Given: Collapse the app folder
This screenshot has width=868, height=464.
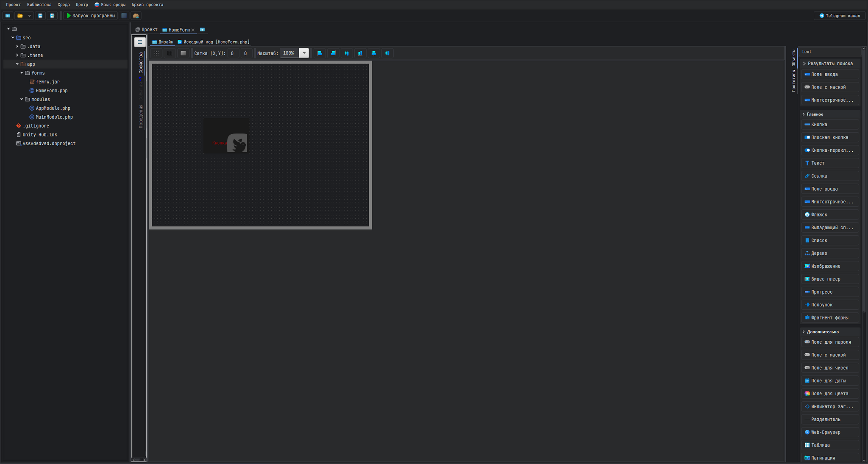Looking at the screenshot, I should click(17, 64).
